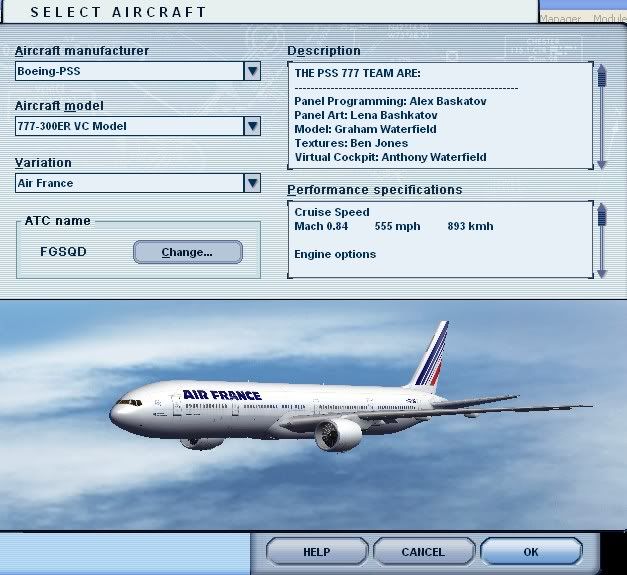Viewport: 627px width, 575px height.
Task: Click the 'Cruise Speed' label text
Action: pyautogui.click(x=332, y=212)
